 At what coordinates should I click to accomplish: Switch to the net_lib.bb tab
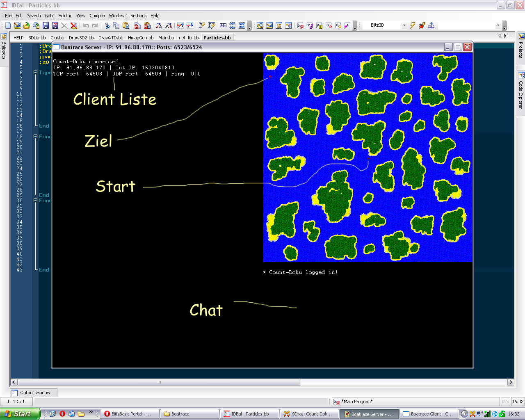tap(188, 38)
